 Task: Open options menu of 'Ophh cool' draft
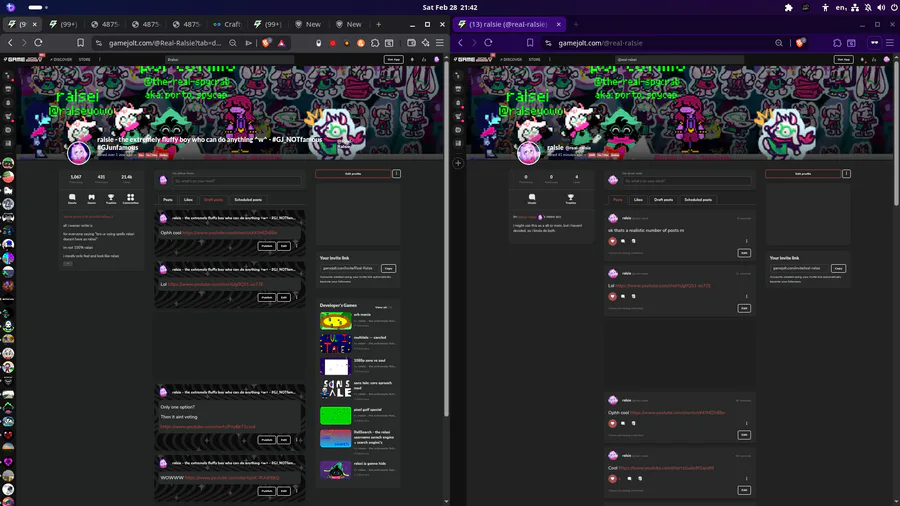pyautogui.click(x=297, y=246)
